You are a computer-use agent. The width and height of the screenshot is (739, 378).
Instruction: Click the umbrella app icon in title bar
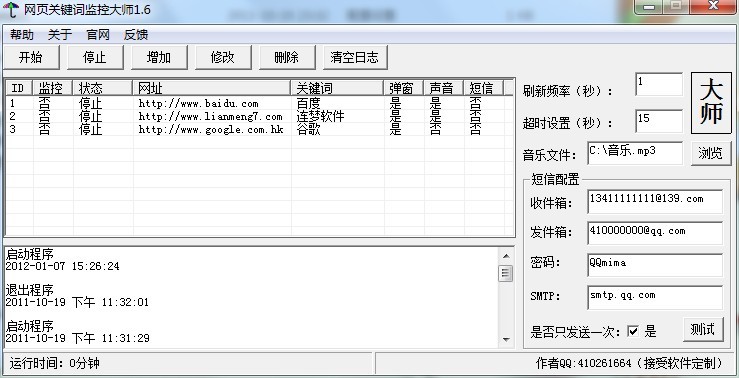[10, 9]
